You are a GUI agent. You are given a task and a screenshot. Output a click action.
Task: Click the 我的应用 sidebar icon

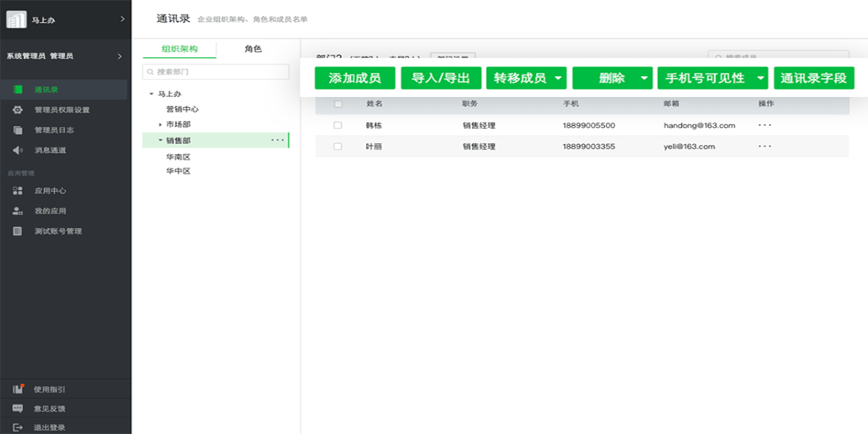click(x=18, y=211)
